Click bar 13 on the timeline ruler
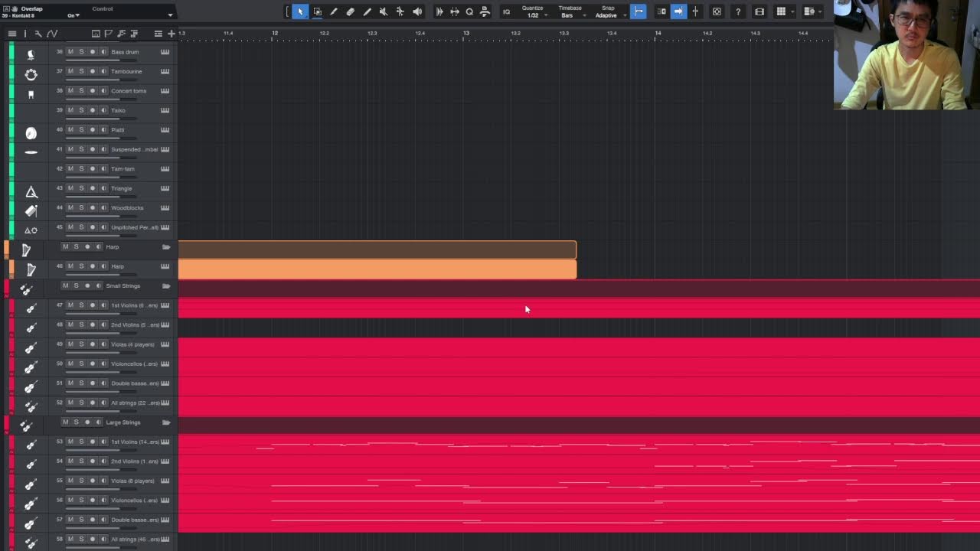 tap(465, 34)
